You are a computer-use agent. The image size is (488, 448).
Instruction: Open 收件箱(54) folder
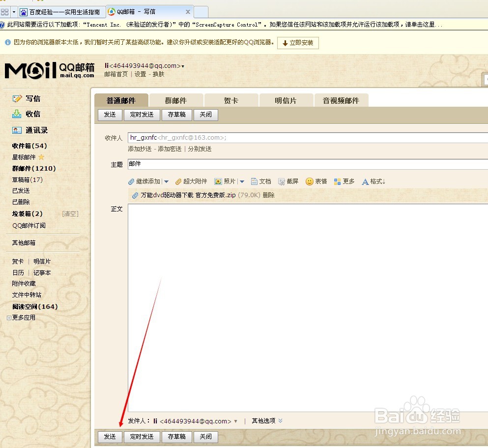[29, 146]
